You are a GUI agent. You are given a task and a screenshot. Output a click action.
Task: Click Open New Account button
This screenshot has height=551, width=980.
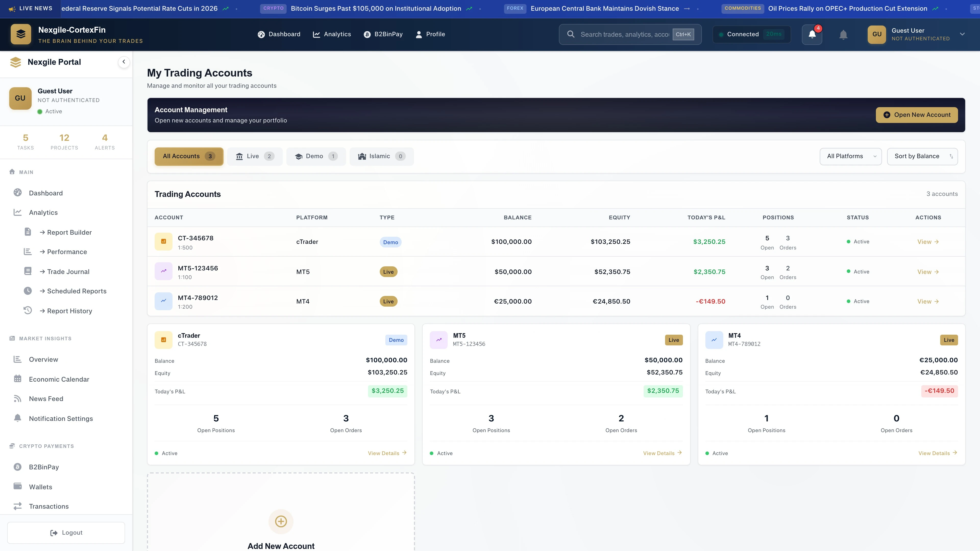pos(917,115)
